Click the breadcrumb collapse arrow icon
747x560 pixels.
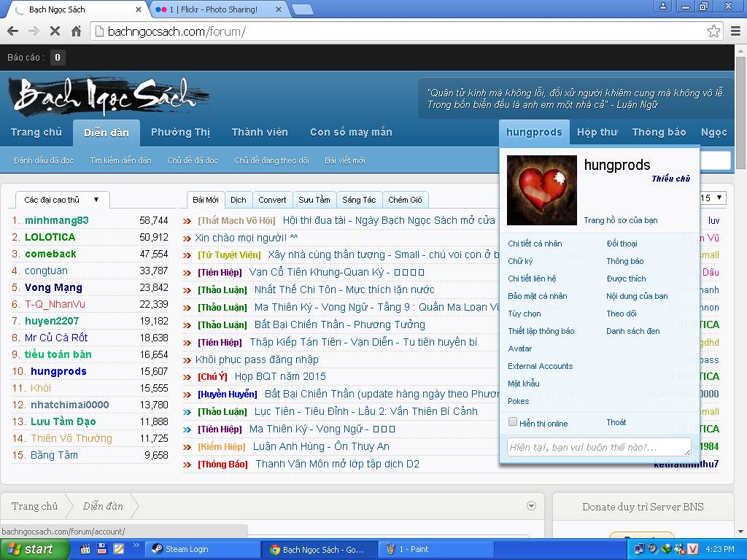(x=531, y=506)
